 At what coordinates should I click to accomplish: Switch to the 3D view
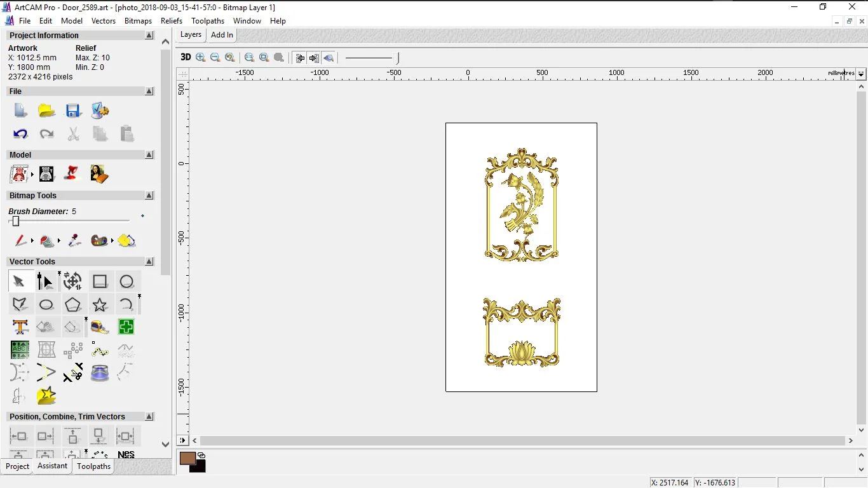[x=186, y=57]
